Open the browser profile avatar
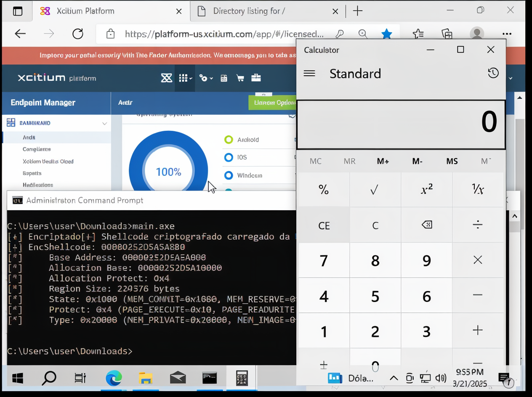Viewport: 532px width, 397px height. click(476, 34)
